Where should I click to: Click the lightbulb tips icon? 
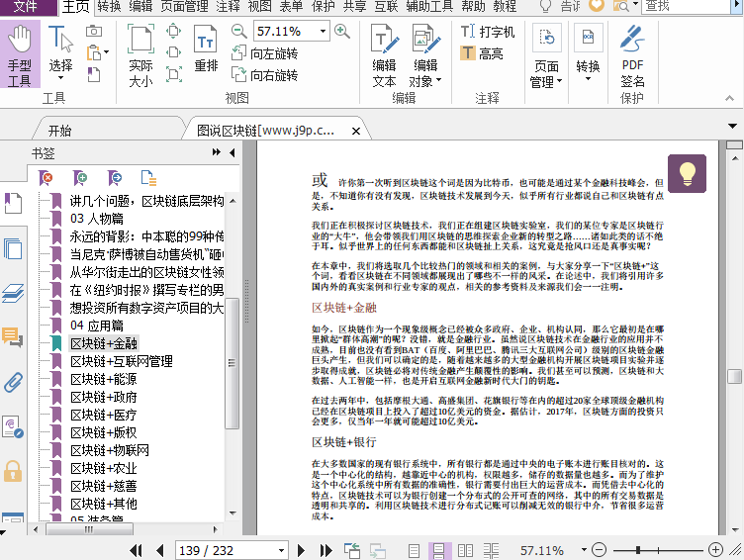[x=687, y=173]
